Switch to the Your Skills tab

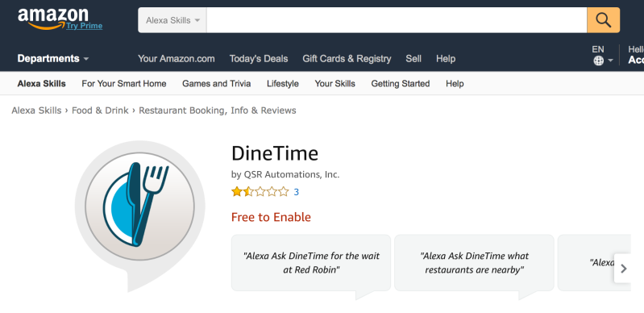pyautogui.click(x=334, y=84)
